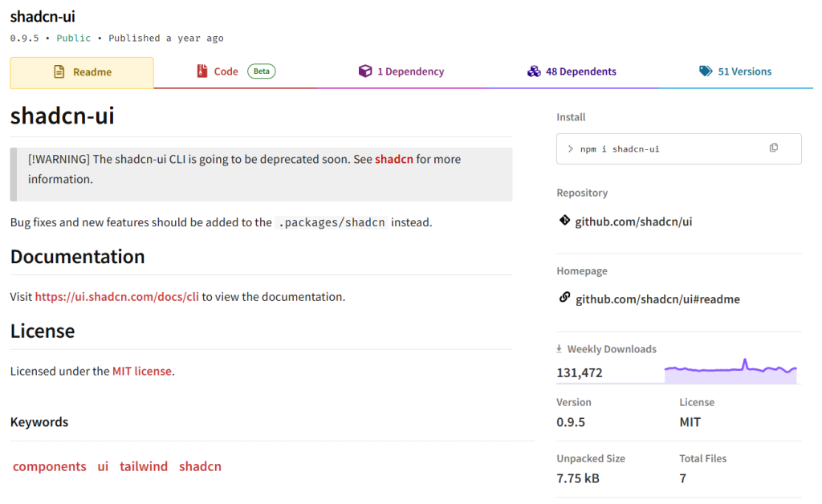This screenshot has height=504, width=822.
Task: Click the Documentation heading
Action: [78, 257]
